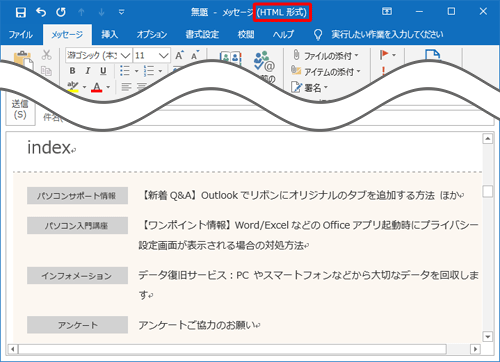Toggle Italic formatting

coord(88,71)
